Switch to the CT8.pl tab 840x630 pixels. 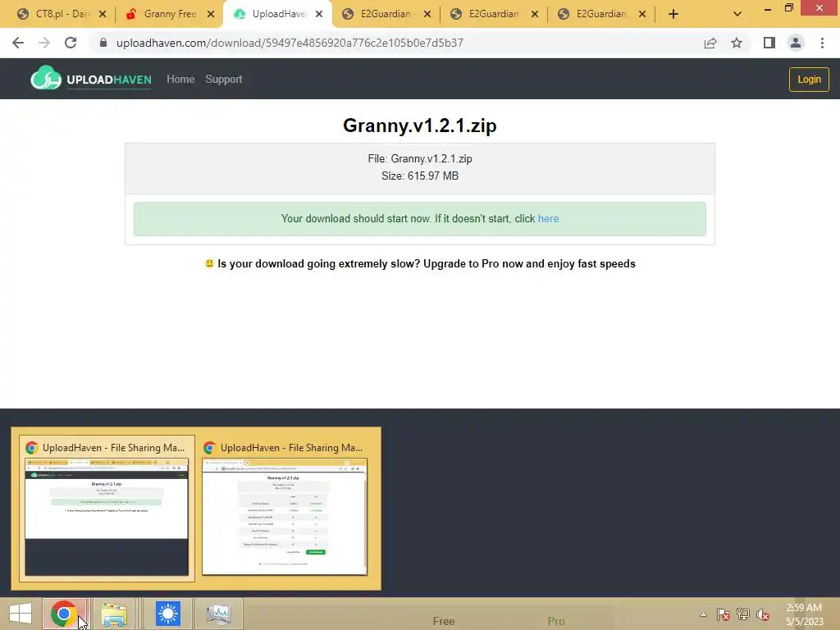(x=54, y=14)
